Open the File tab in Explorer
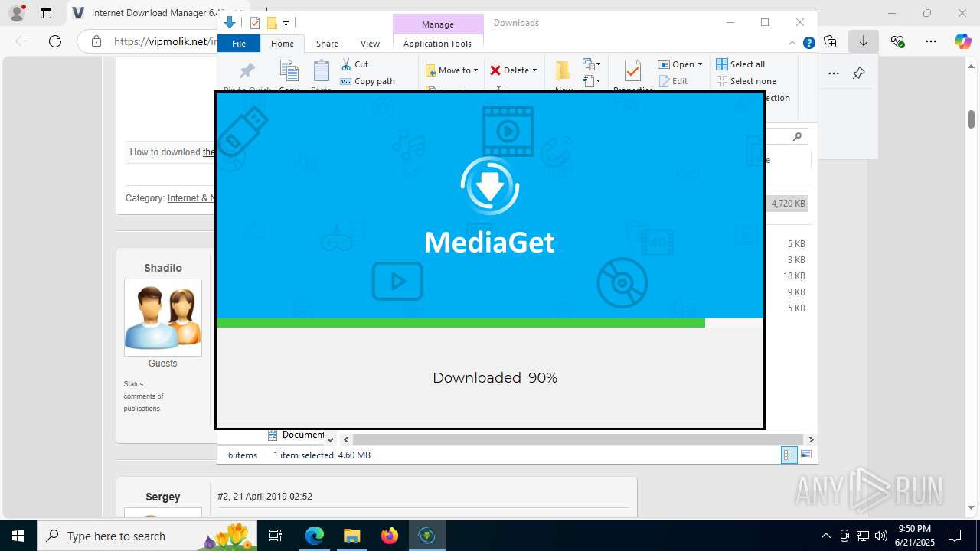 [239, 44]
